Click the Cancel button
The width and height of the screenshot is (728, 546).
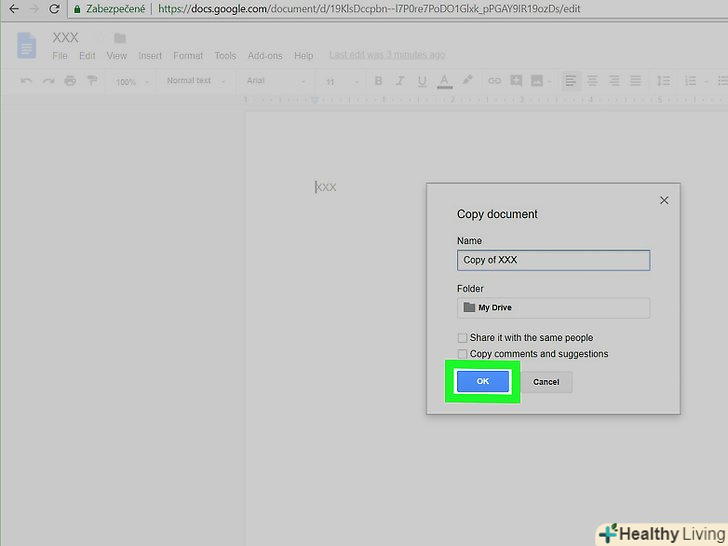pos(546,382)
